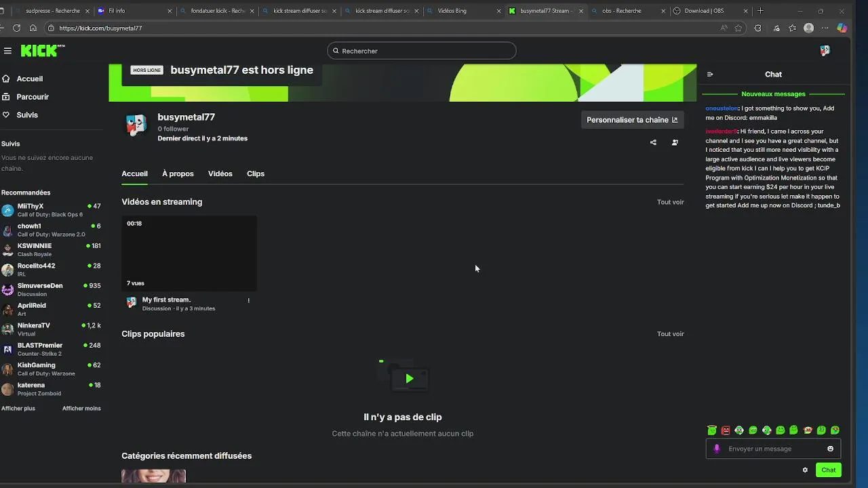
Task: Click the browser home button
Action: [x=33, y=28]
